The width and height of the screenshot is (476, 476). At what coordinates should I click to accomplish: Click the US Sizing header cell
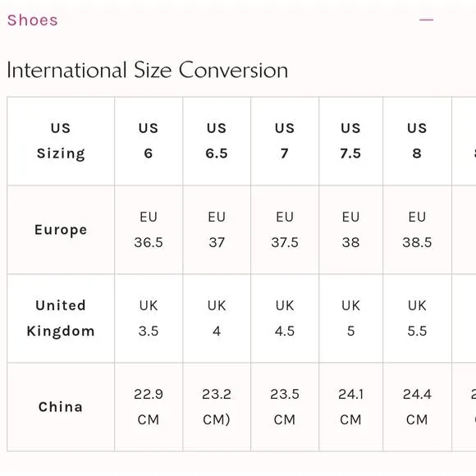61,141
